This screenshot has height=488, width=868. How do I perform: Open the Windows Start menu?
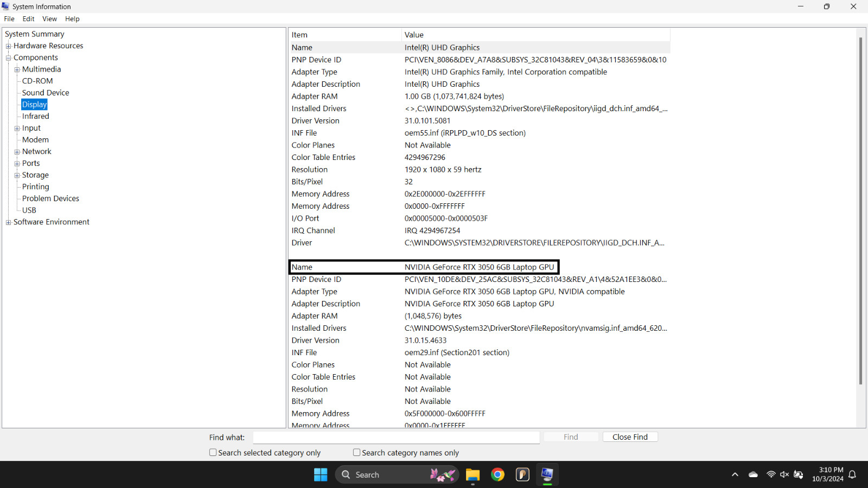click(321, 474)
